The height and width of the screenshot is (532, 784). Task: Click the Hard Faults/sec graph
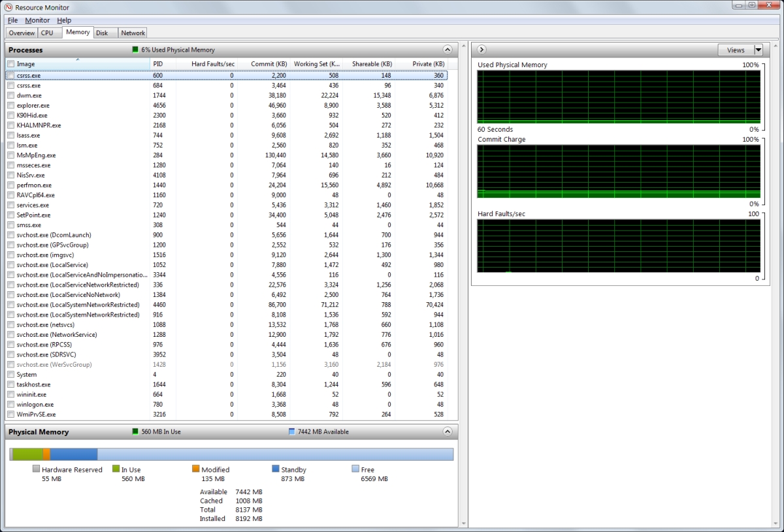point(619,246)
